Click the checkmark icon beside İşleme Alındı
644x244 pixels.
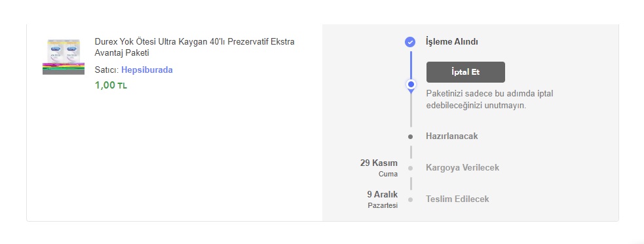coord(410,42)
